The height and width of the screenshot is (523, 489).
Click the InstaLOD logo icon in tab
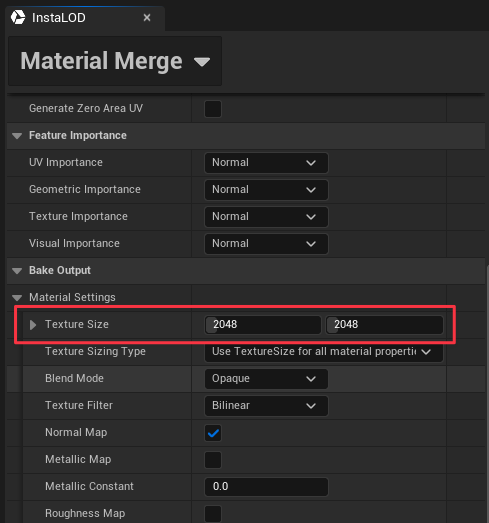(x=18, y=17)
